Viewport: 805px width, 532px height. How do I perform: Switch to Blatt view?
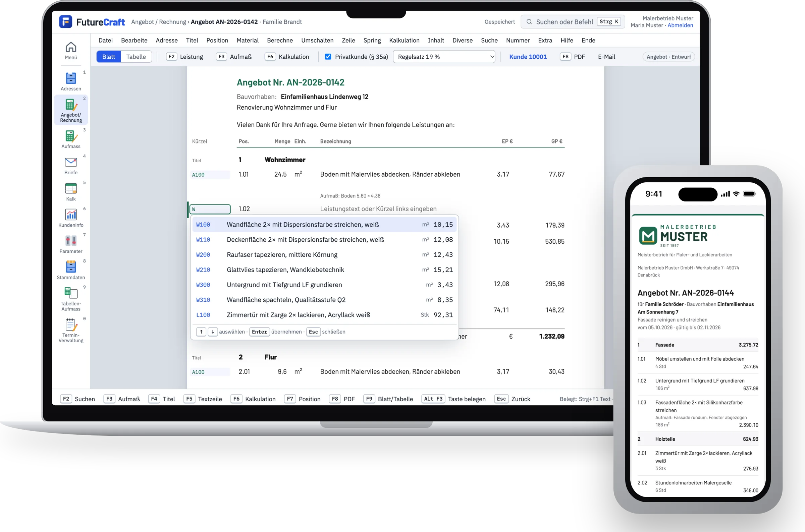(109, 57)
